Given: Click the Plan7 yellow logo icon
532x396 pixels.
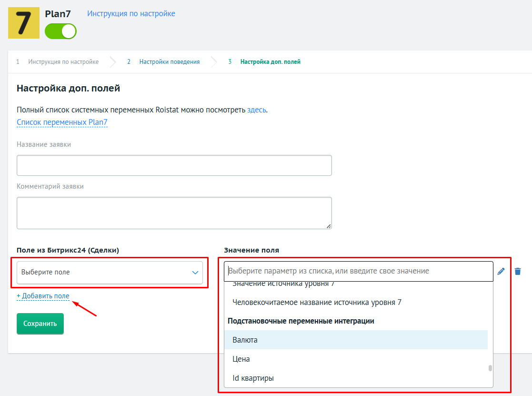Looking at the screenshot, I should (24, 23).
